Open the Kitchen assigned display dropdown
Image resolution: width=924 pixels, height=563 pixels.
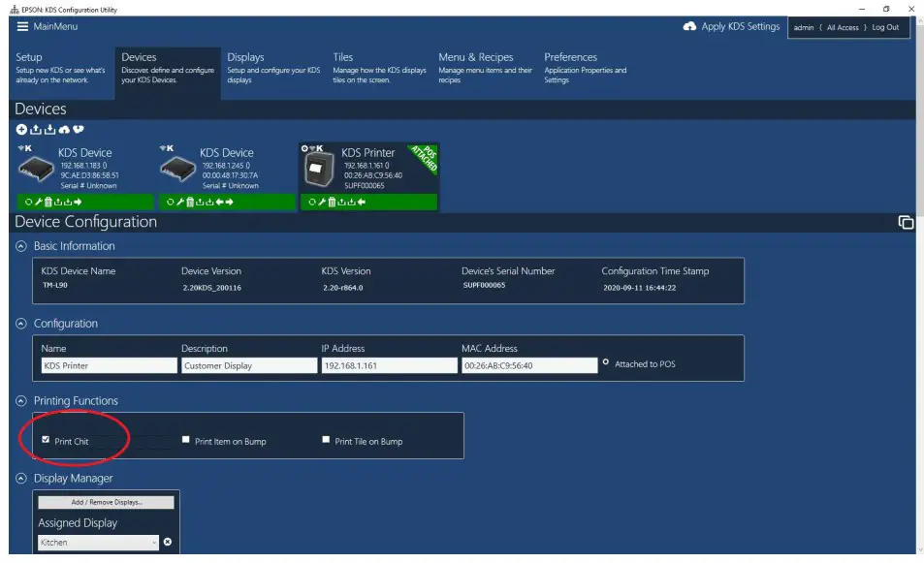tap(98, 543)
